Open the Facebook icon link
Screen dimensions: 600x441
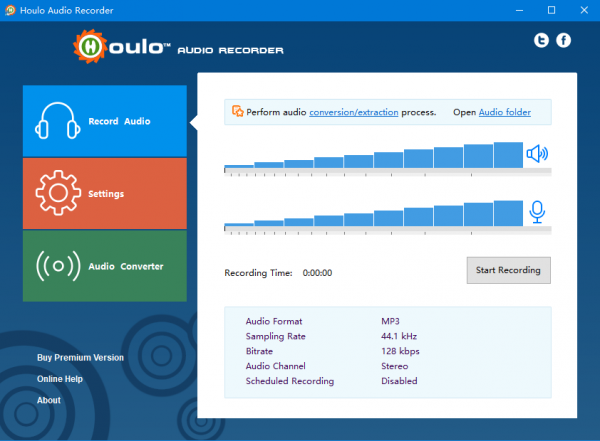pos(563,40)
